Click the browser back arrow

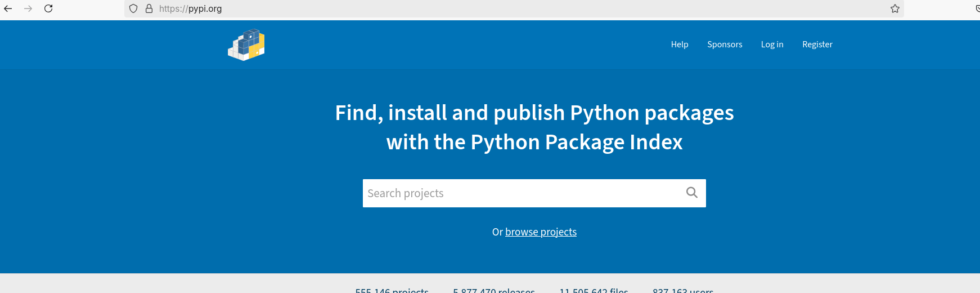click(x=8, y=8)
